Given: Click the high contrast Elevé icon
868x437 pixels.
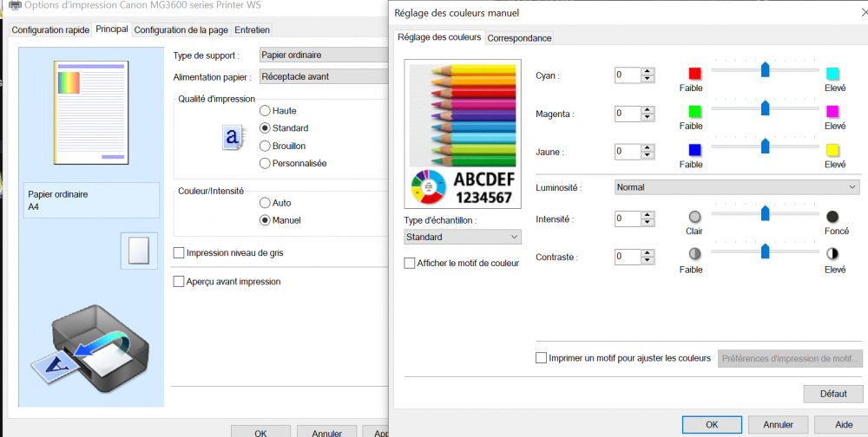Looking at the screenshot, I should click(832, 254).
